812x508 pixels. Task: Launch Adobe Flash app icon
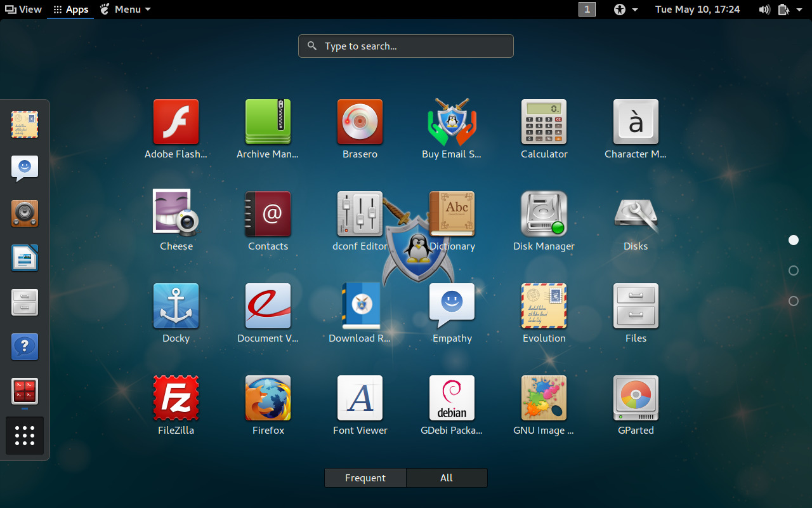tap(176, 122)
